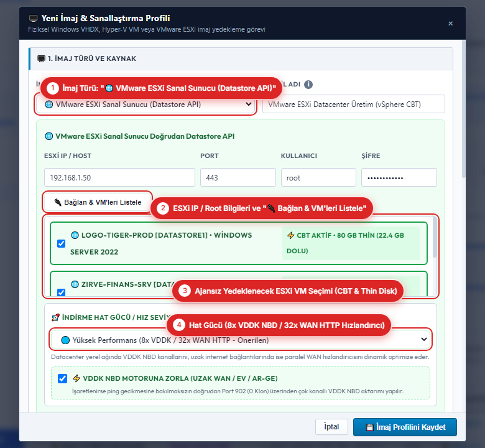Click the globe icon before 'VMware ESXi Sanal Sunucu Doğrudan Datastore API'

pyautogui.click(x=49, y=136)
